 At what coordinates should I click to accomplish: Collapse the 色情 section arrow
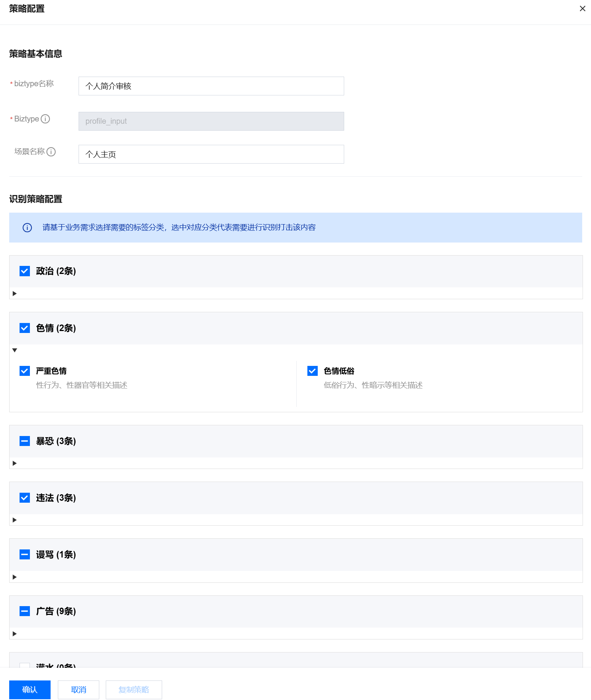pyautogui.click(x=15, y=350)
